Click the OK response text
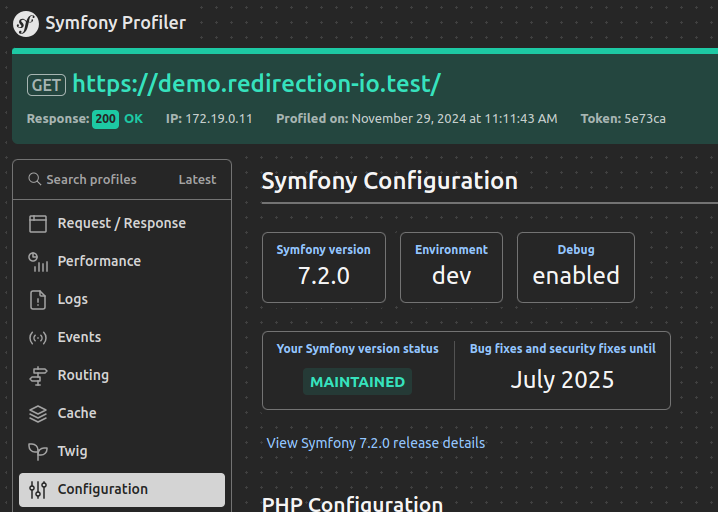The image size is (718, 512). click(134, 119)
